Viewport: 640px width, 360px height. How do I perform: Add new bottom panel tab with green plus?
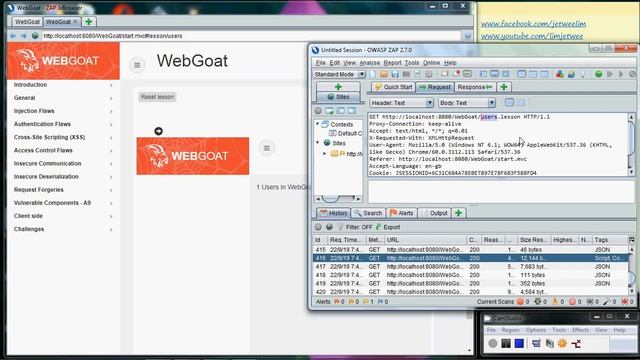click(x=458, y=213)
